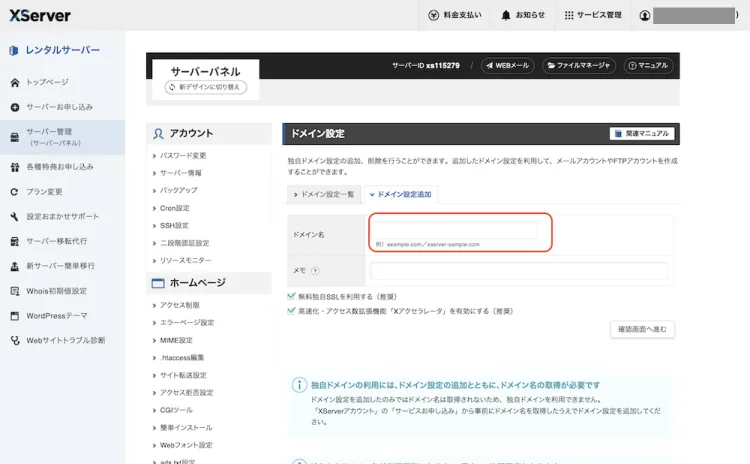Click the レンタルサーバー heading icon

click(13, 50)
